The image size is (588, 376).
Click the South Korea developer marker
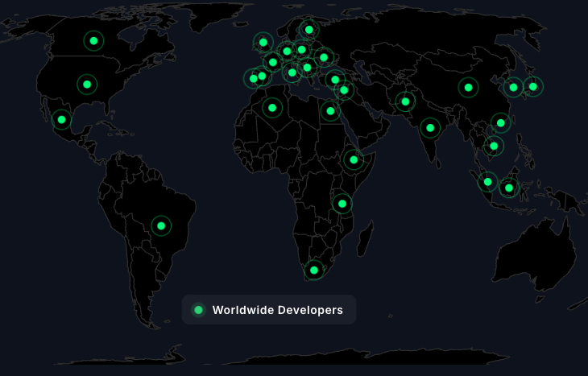[x=513, y=87]
